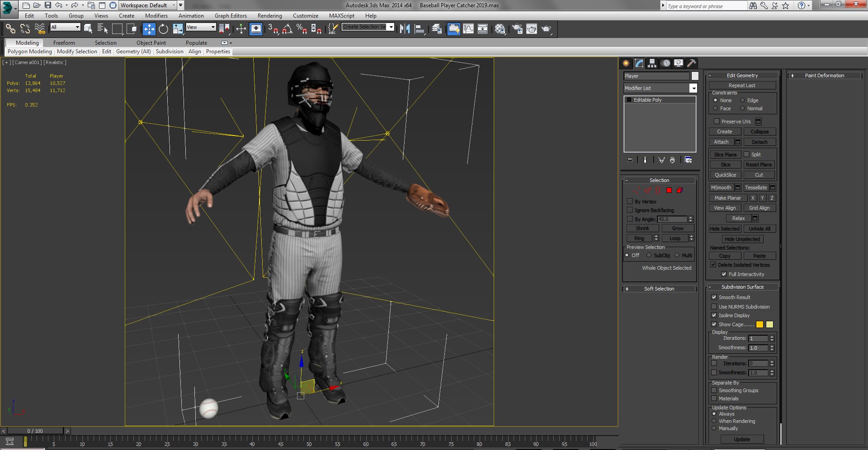Activate the Select and Rotate tool

click(163, 29)
